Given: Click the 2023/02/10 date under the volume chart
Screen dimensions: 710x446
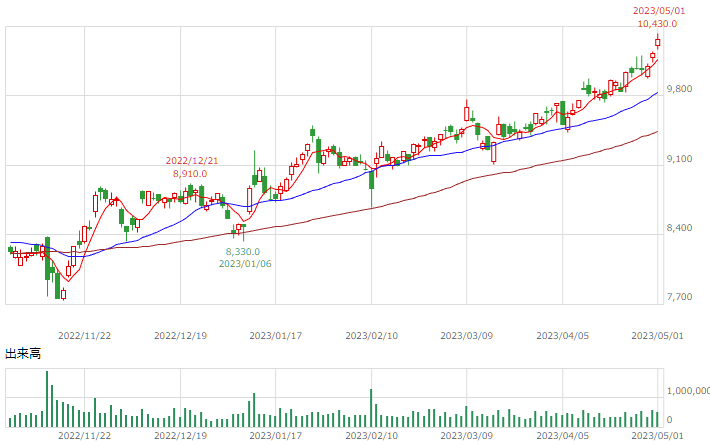Looking at the screenshot, I should pyautogui.click(x=371, y=436).
